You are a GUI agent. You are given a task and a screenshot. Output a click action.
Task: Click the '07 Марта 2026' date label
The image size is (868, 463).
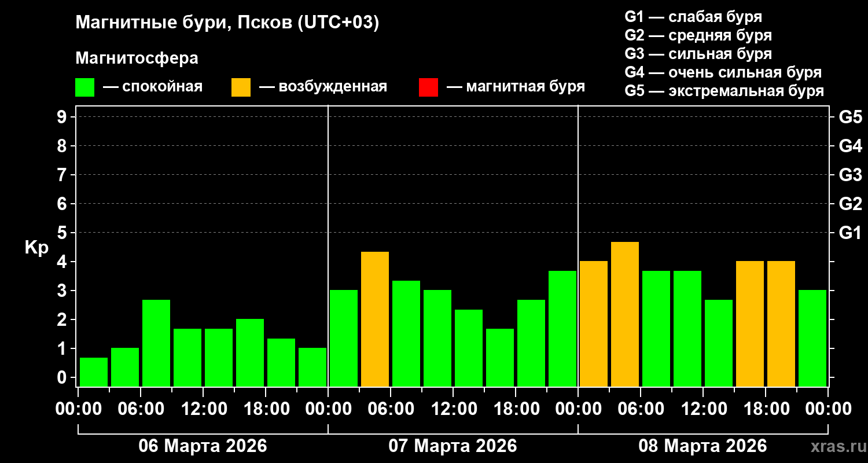453,446
